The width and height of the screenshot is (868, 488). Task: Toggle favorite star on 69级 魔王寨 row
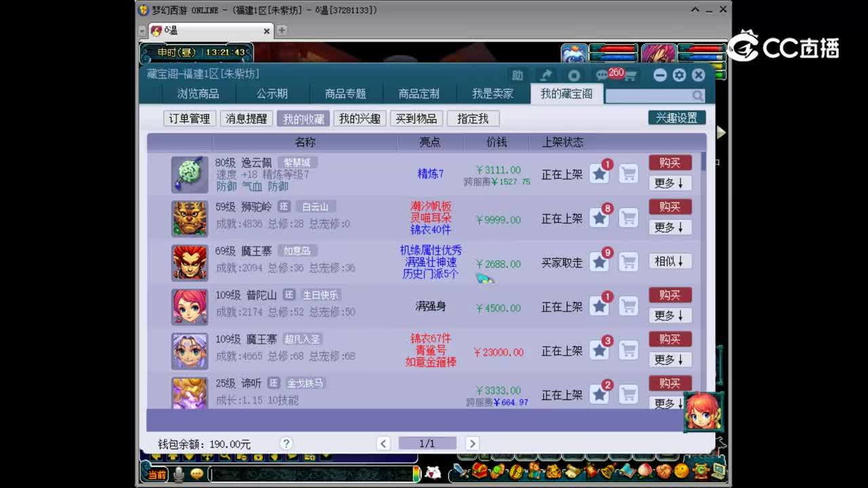(x=599, y=262)
